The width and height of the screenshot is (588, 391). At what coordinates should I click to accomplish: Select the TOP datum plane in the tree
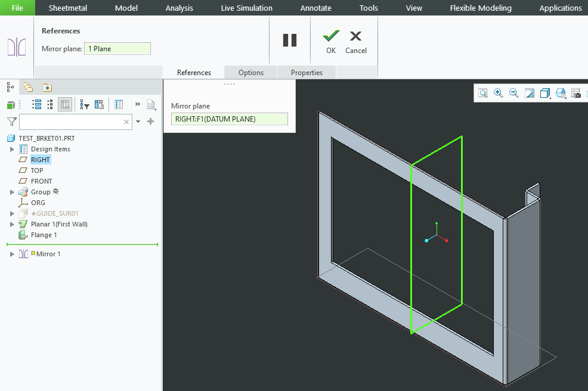[x=37, y=170]
